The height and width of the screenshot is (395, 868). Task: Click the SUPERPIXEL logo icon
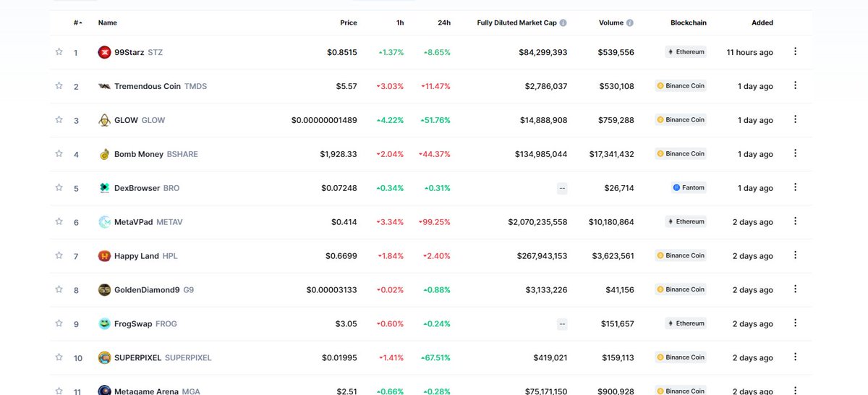click(x=104, y=358)
